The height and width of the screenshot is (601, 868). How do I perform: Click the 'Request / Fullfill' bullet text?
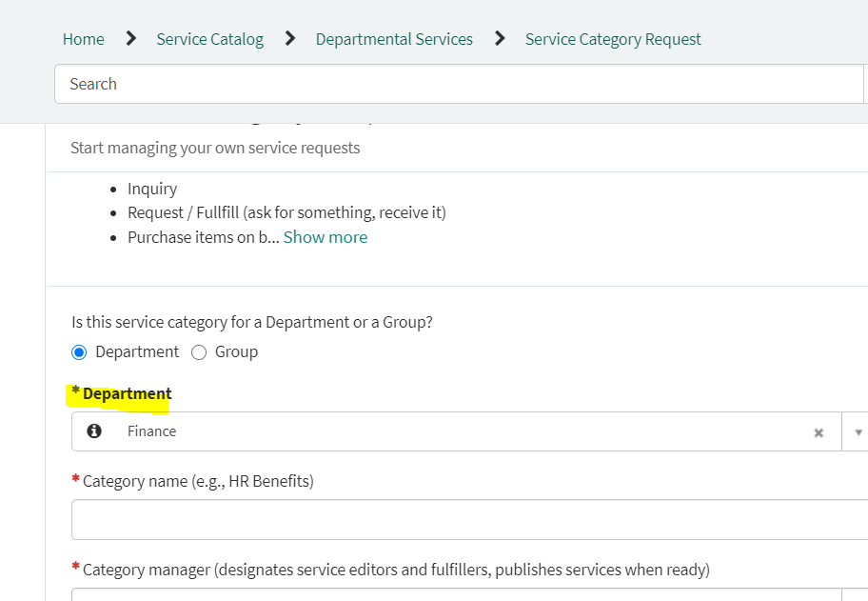click(x=286, y=212)
